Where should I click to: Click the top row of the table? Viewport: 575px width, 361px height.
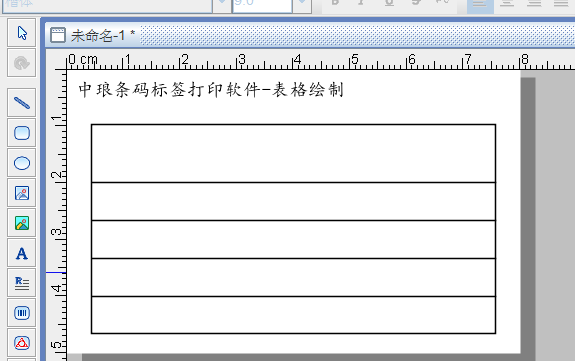pos(293,153)
